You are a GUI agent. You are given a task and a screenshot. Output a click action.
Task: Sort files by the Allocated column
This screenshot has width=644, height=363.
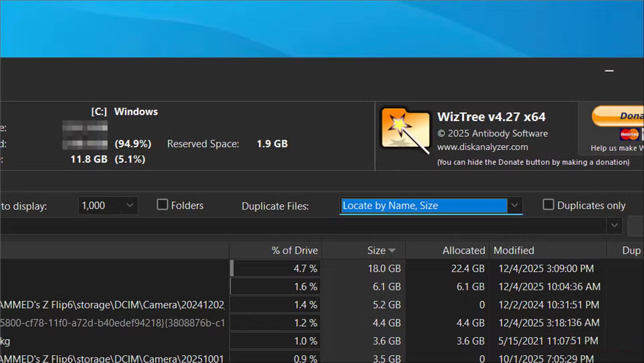(463, 250)
